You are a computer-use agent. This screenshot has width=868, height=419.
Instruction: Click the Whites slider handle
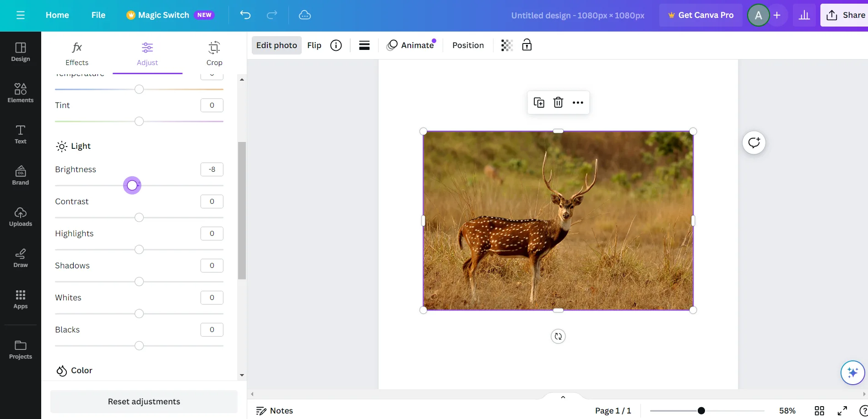click(139, 314)
